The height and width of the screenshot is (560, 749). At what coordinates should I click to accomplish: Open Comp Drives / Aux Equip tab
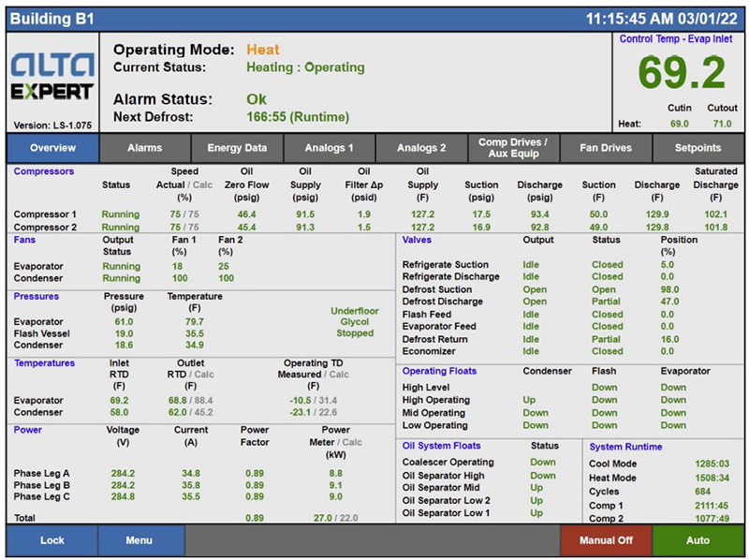pyautogui.click(x=513, y=148)
